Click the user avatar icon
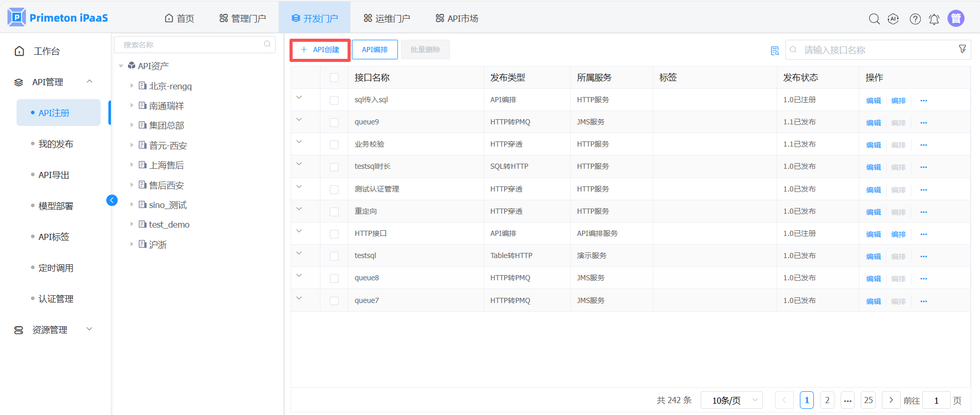This screenshot has height=415, width=980. pos(956,19)
